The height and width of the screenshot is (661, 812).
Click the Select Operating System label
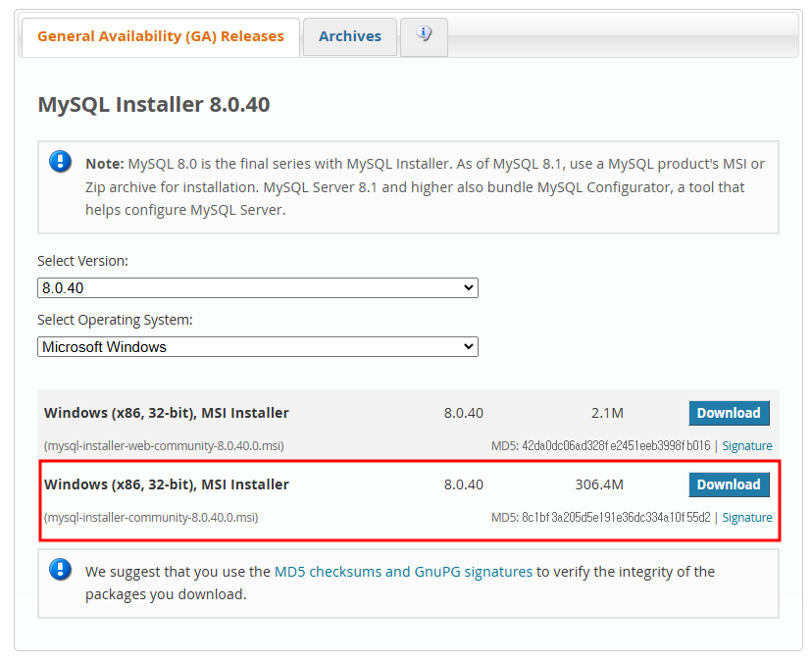(x=115, y=320)
